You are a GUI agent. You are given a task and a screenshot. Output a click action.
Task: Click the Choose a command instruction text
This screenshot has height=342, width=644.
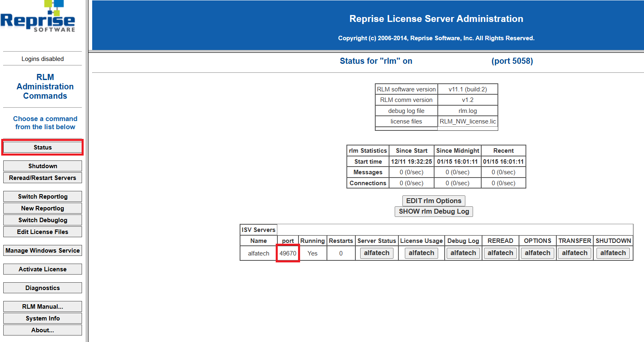(x=45, y=123)
